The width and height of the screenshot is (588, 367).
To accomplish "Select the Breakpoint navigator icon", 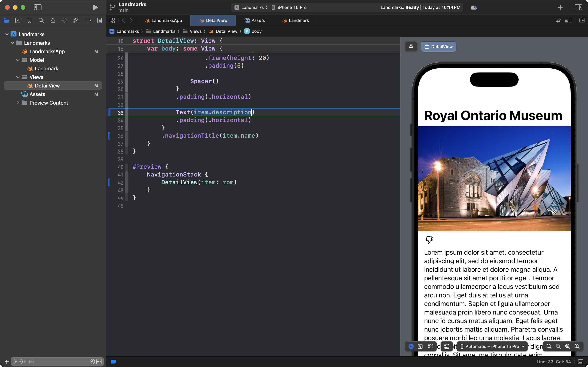I will click(x=88, y=20).
